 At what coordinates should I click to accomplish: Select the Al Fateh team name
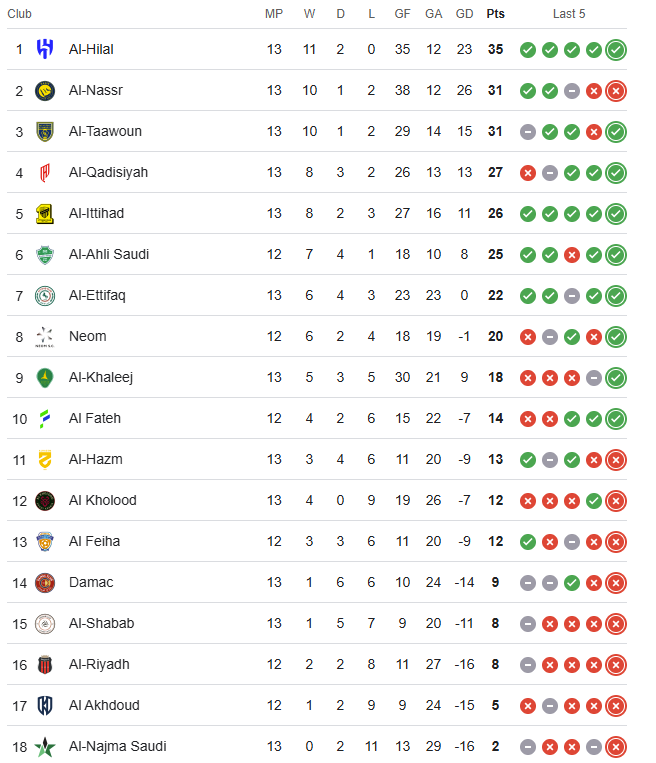[94, 418]
